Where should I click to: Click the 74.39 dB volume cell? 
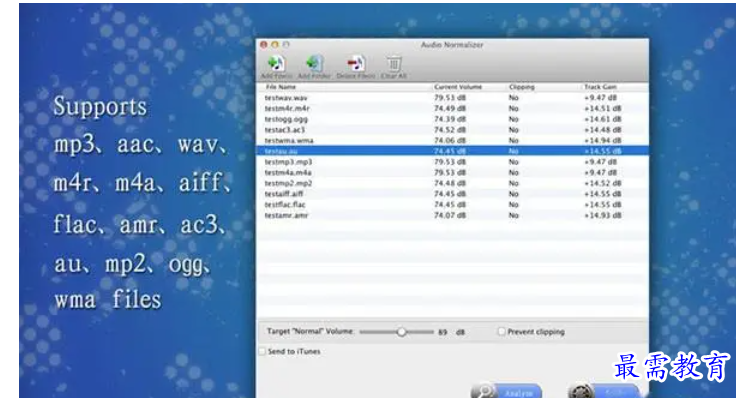(450, 119)
